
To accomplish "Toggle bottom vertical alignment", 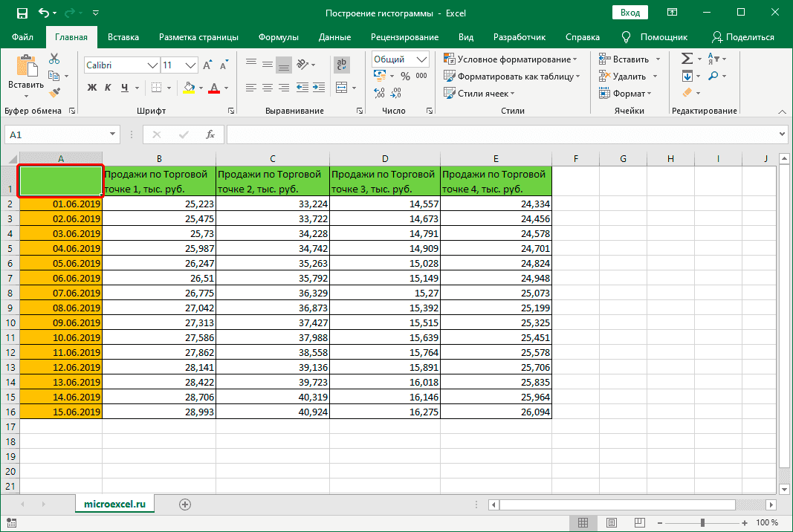I will [x=283, y=64].
